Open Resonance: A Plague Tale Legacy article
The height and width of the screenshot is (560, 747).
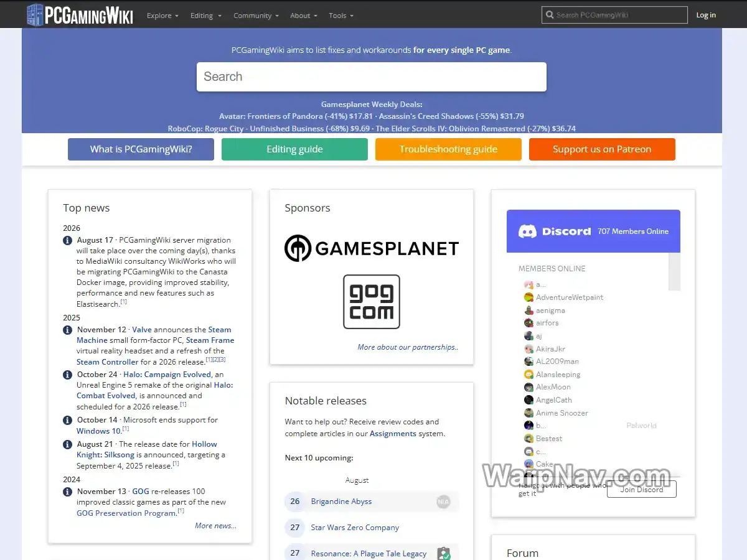[369, 554]
